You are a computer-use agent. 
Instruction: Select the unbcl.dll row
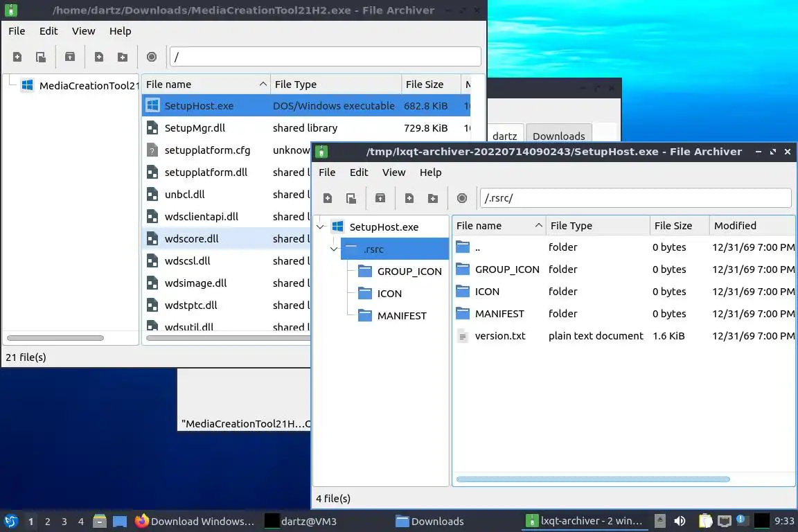tap(227, 195)
